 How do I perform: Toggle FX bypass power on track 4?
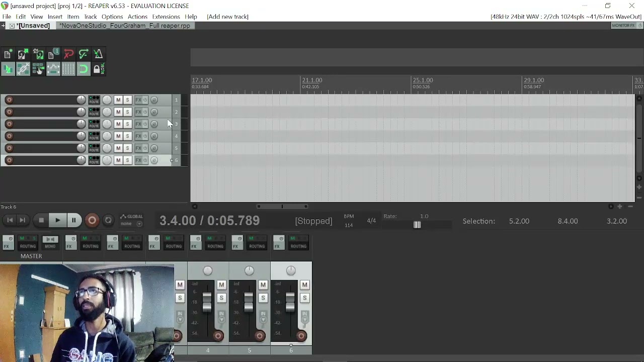point(145,136)
